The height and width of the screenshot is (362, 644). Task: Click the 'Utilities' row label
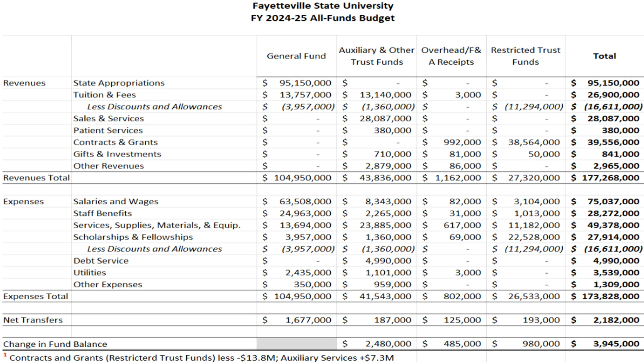coord(90,273)
